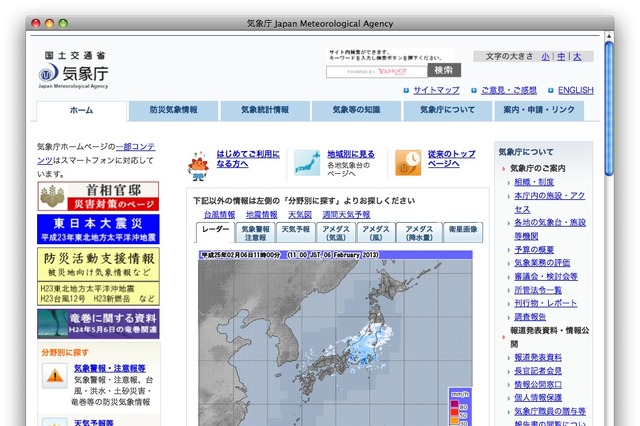The width and height of the screenshot is (640, 426).
Task: Open the 気象業務の評価 link
Action: pyautogui.click(x=542, y=263)
